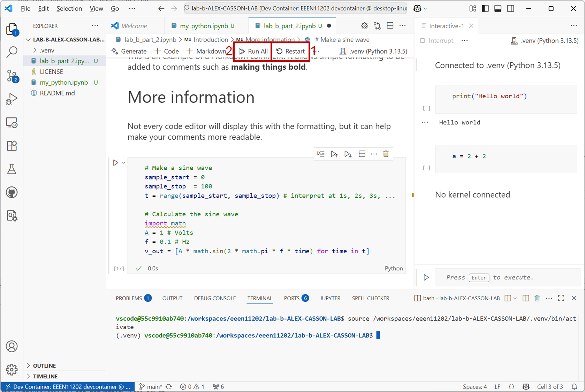Kill terminal using trash icon
Screen dimensions: 585x392
click(537, 298)
